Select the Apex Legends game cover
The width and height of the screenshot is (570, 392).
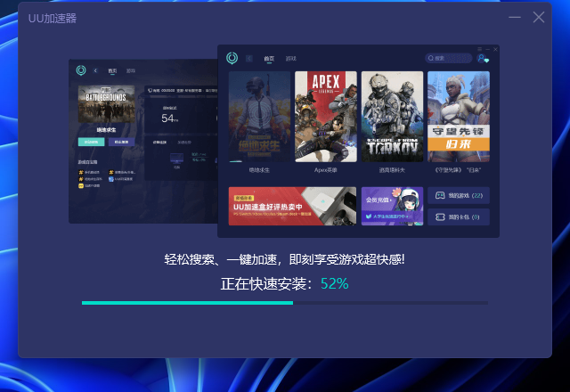(x=325, y=116)
